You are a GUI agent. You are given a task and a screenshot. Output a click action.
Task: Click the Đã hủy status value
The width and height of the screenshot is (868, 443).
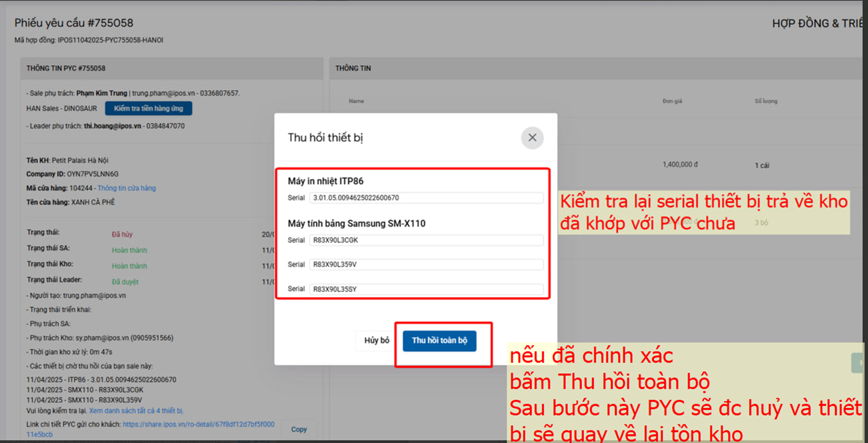coord(122,234)
